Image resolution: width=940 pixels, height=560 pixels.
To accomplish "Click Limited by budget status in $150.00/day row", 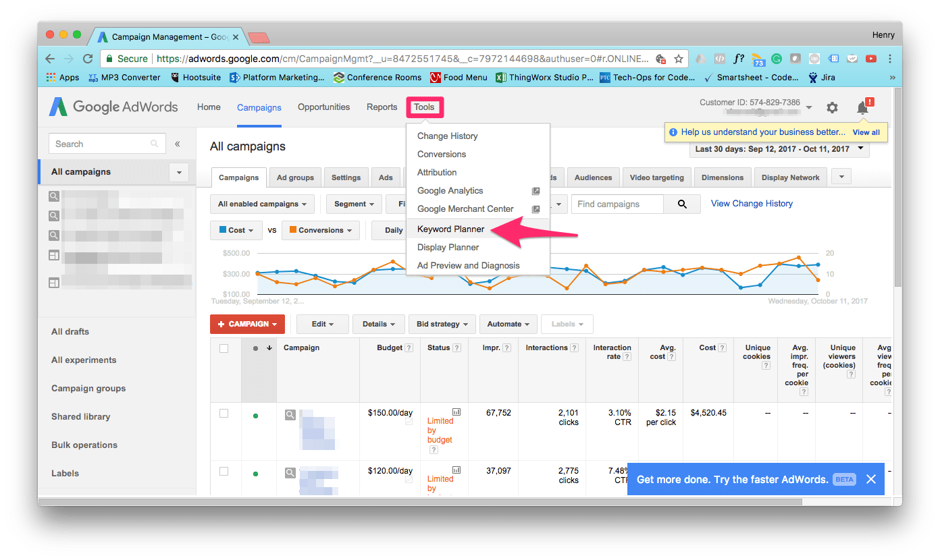I will [440, 430].
